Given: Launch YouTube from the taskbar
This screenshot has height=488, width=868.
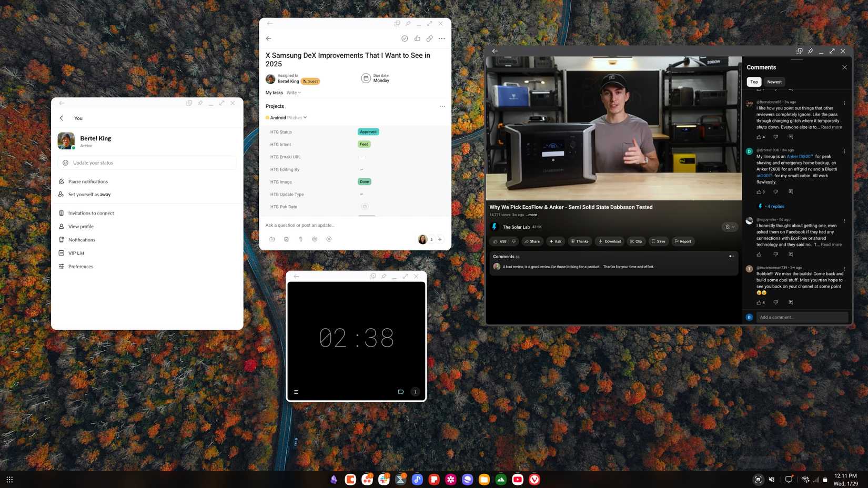Looking at the screenshot, I should click(517, 480).
